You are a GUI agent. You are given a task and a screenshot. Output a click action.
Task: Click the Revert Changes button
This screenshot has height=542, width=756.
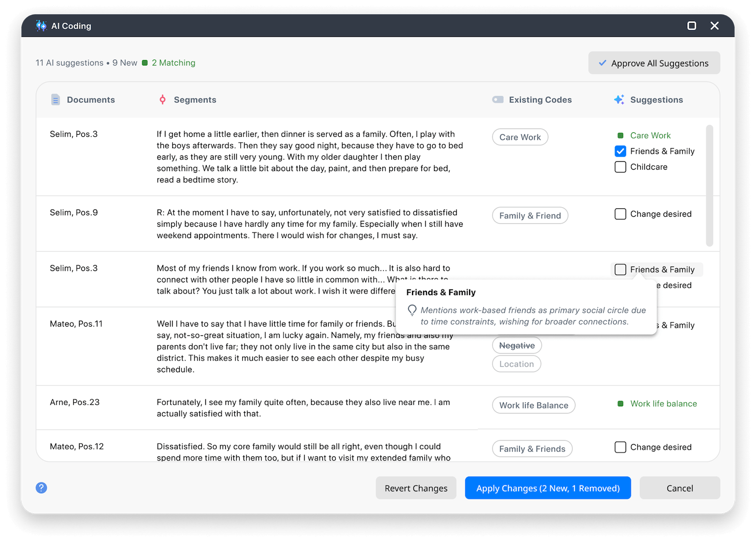(x=416, y=488)
